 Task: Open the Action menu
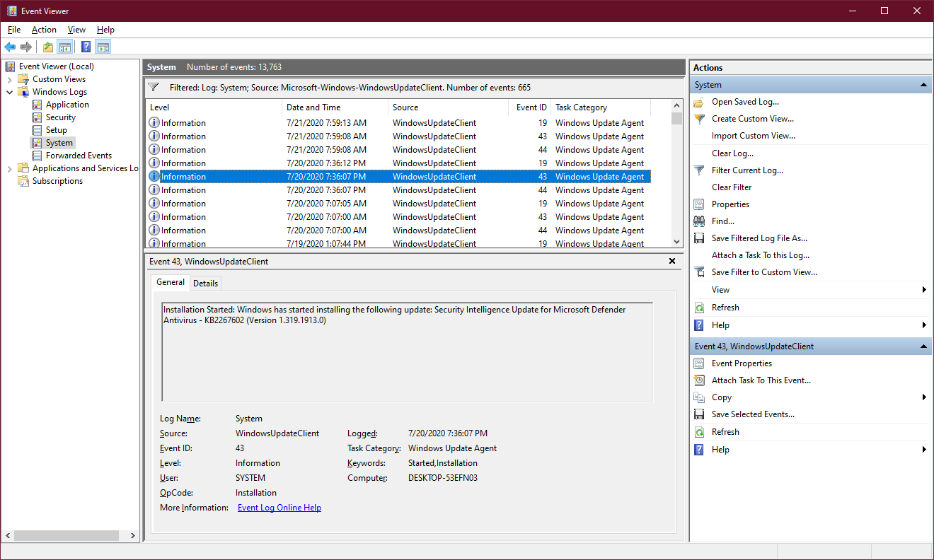(44, 30)
